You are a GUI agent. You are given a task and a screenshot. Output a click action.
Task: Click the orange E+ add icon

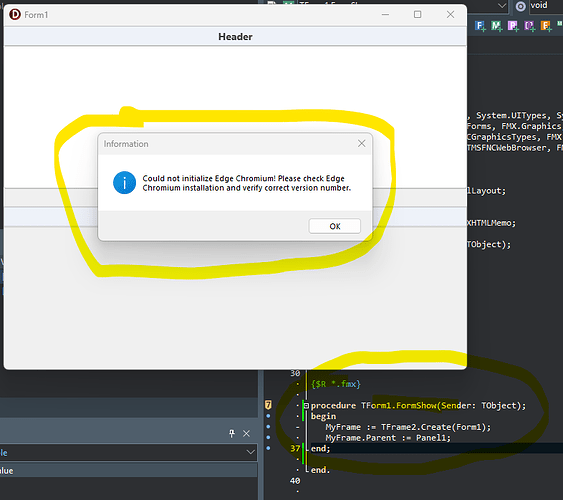coord(546,26)
